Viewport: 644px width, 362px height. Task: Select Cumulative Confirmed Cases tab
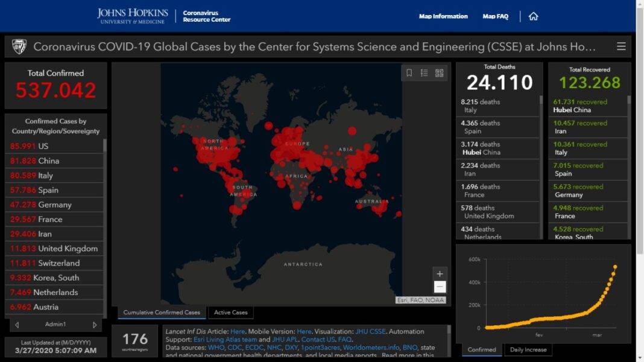coord(162,313)
